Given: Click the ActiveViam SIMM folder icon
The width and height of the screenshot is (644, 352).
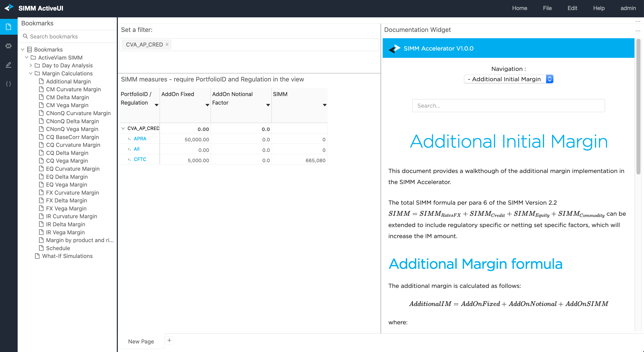Looking at the screenshot, I should coord(33,58).
